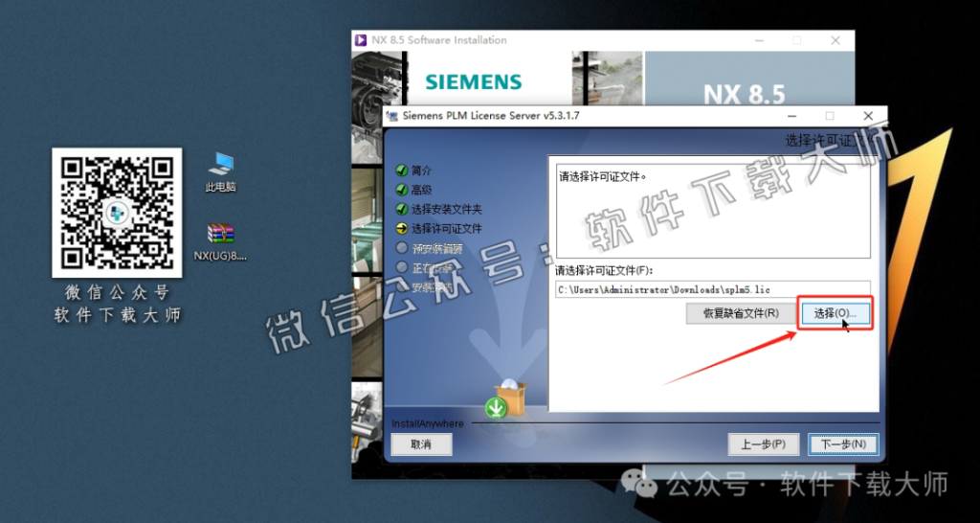Click the QR code image on desktop
This screenshot has width=980, height=523.
117,212
